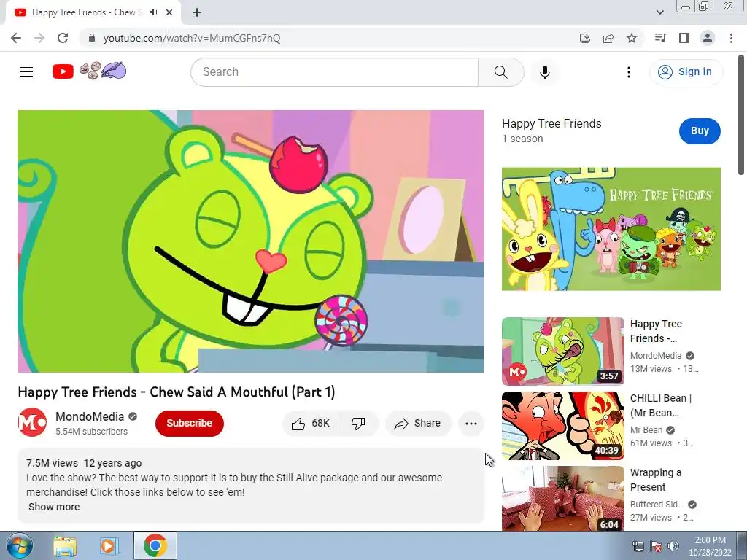Open YouTube settings three-dot menu
Screen dimensions: 747x560
(x=629, y=72)
